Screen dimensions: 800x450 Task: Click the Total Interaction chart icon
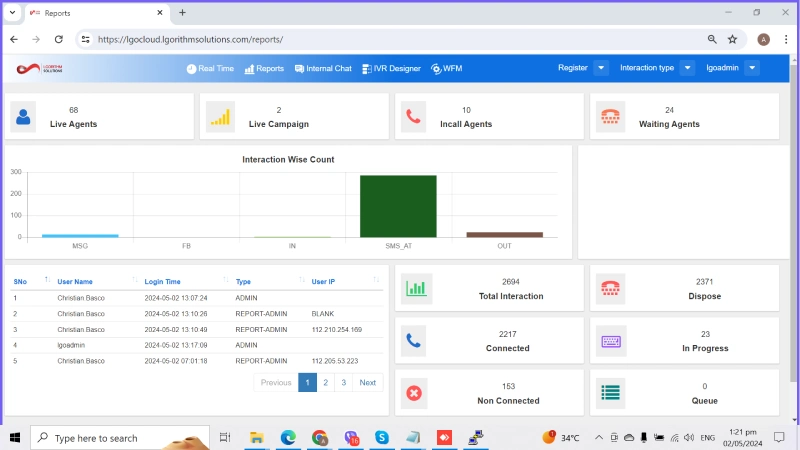416,289
